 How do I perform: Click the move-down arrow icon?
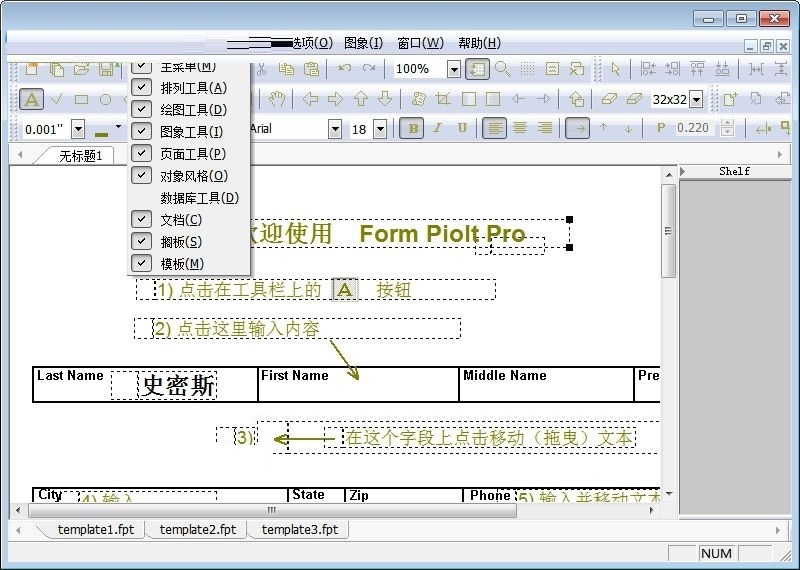tap(385, 99)
